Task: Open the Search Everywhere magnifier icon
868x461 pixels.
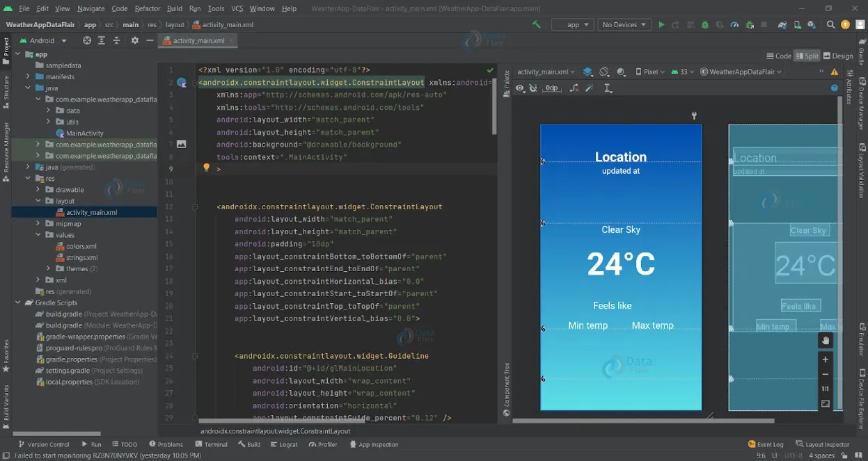Action: pyautogui.click(x=831, y=24)
